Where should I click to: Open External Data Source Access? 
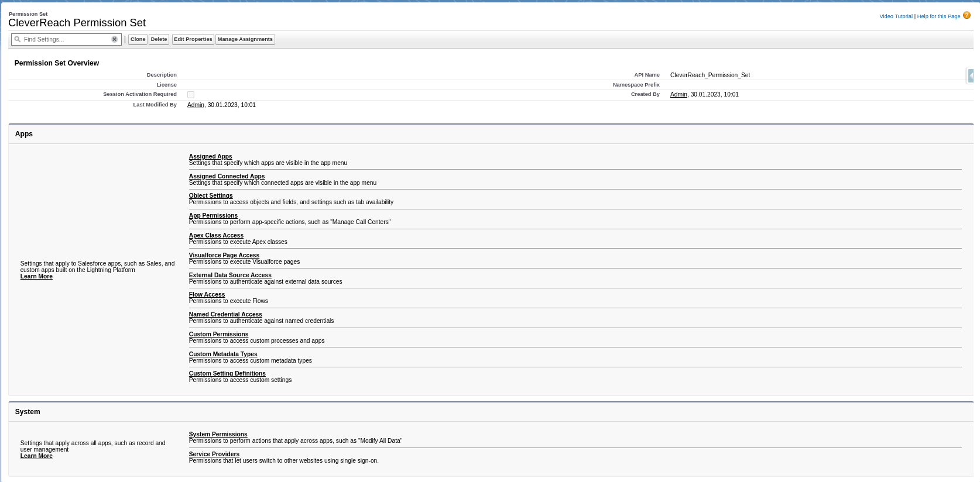pyautogui.click(x=230, y=276)
